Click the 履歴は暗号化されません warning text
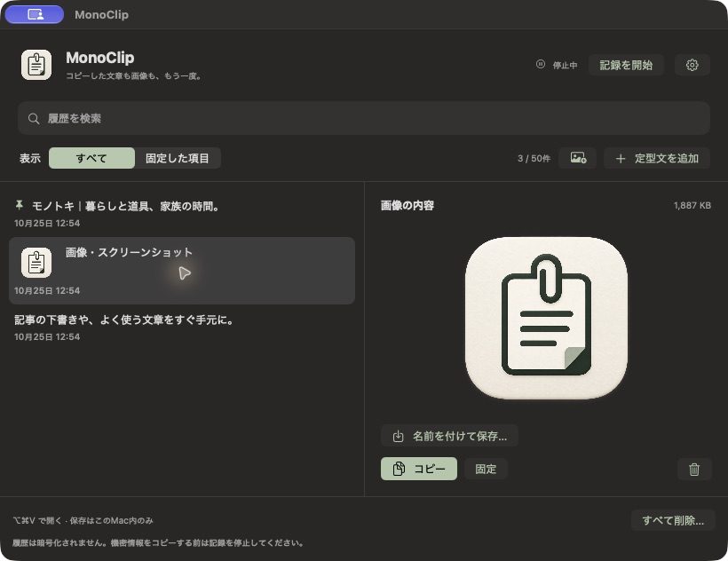Screen dimensions: 728x561 [158, 542]
